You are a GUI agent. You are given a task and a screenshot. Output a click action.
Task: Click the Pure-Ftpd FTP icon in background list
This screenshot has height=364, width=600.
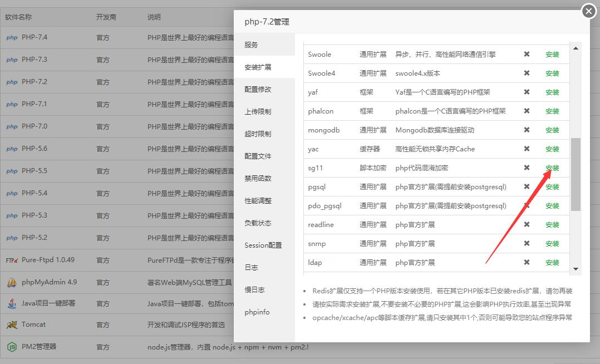[12, 260]
